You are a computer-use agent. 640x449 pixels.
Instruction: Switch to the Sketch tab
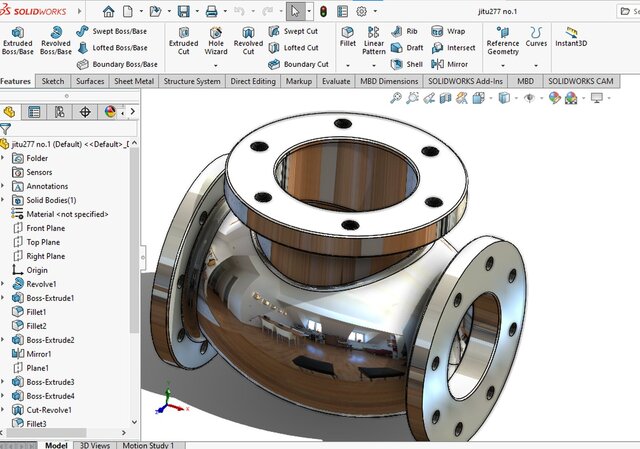[53, 81]
